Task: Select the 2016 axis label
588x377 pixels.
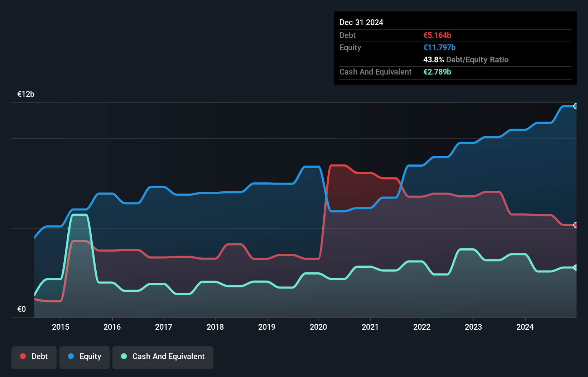Action: [x=112, y=327]
